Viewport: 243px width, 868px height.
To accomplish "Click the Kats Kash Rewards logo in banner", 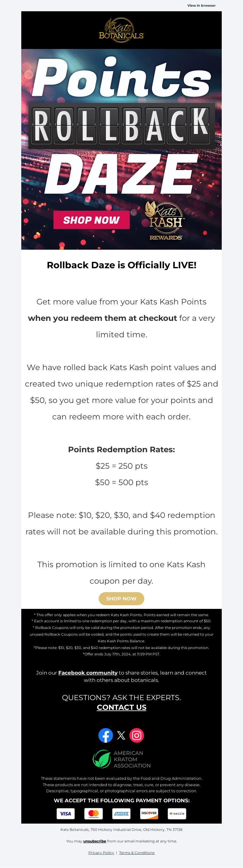I will point(166,221).
